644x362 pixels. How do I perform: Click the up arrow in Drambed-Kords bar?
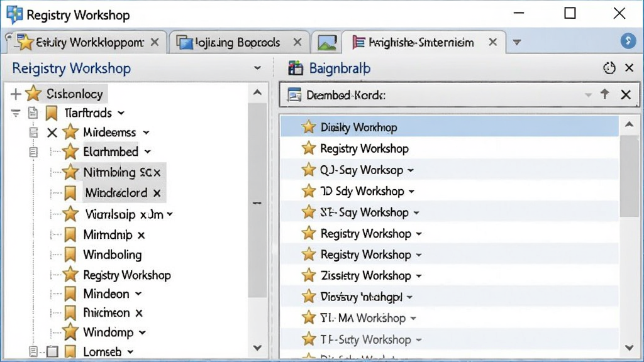[604, 94]
